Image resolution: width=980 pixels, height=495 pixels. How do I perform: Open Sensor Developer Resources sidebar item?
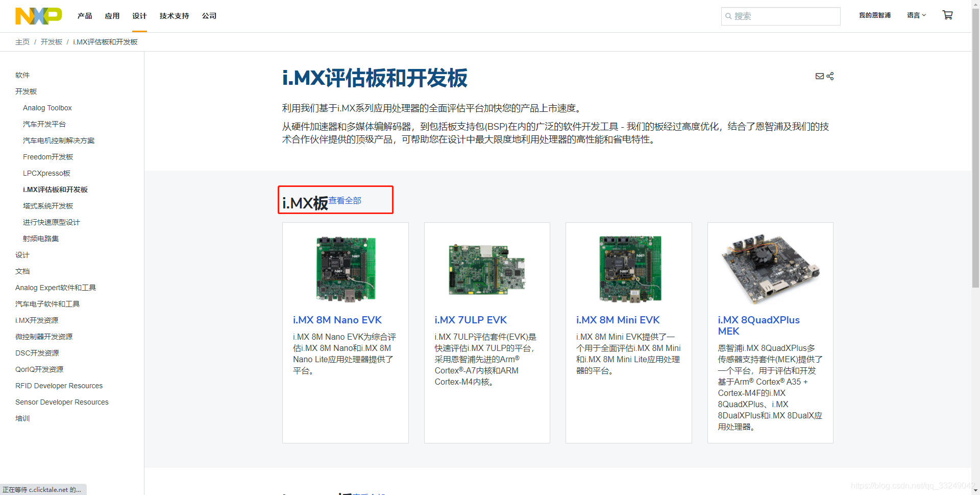[62, 402]
